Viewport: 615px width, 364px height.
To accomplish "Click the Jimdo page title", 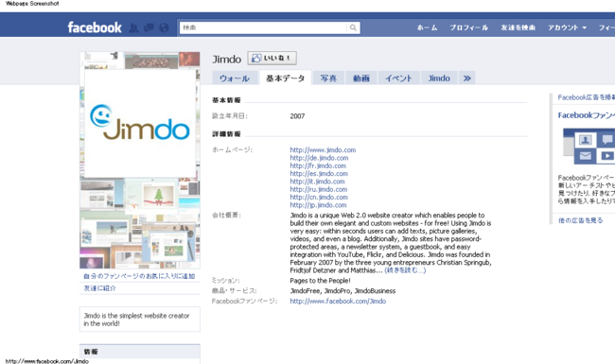I will click(226, 59).
